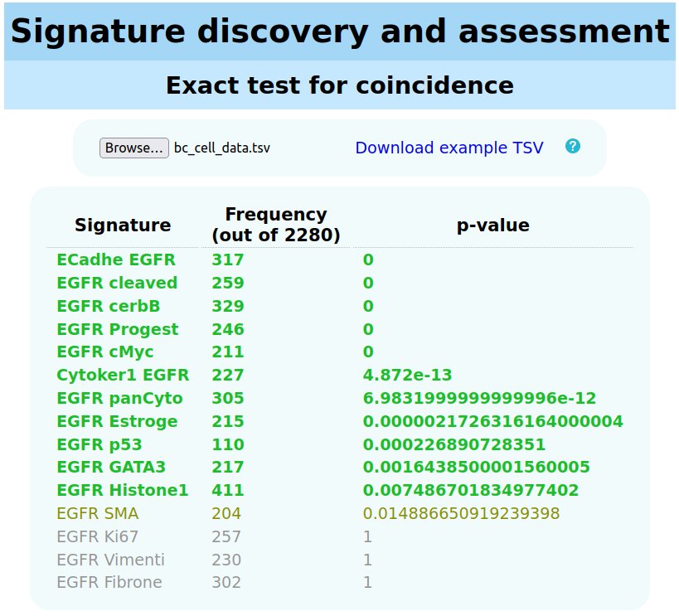Click the Signature column header

point(123,225)
